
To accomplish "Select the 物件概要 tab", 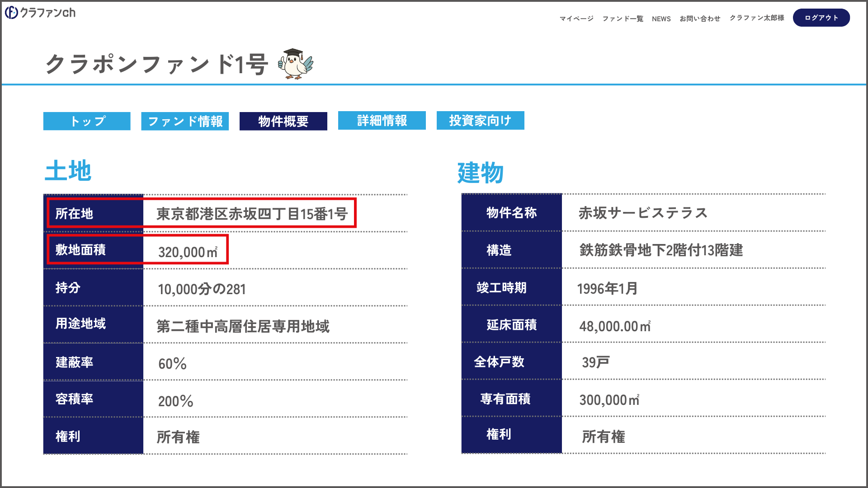I will 283,121.
